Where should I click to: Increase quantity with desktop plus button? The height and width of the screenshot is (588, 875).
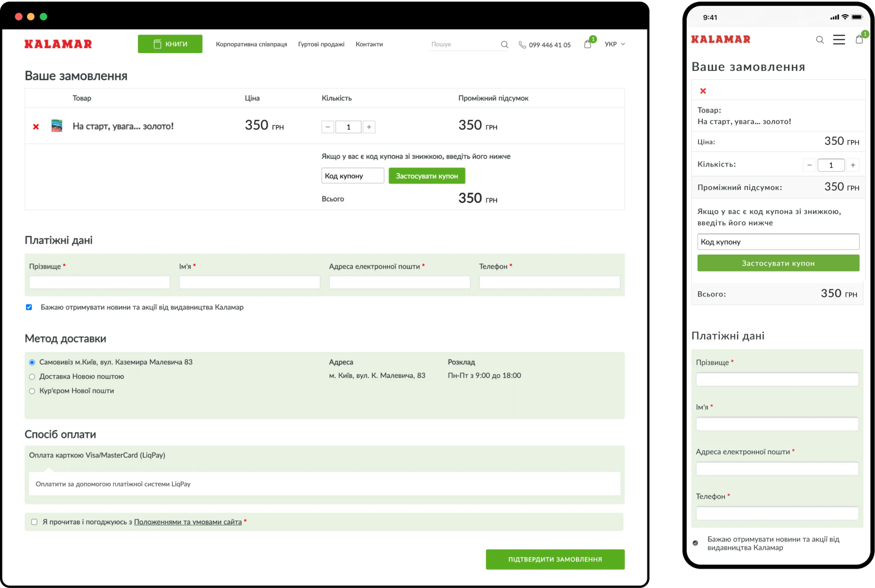369,127
